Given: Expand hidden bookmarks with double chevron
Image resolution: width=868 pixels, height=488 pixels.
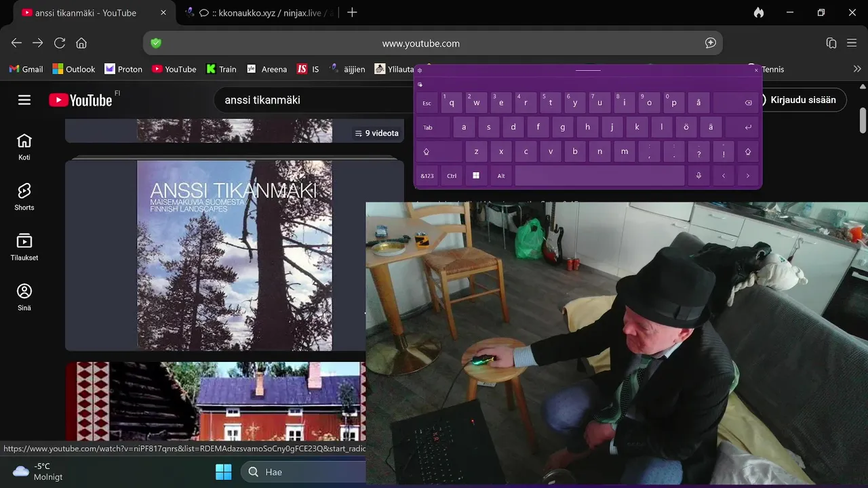Looking at the screenshot, I should (857, 69).
